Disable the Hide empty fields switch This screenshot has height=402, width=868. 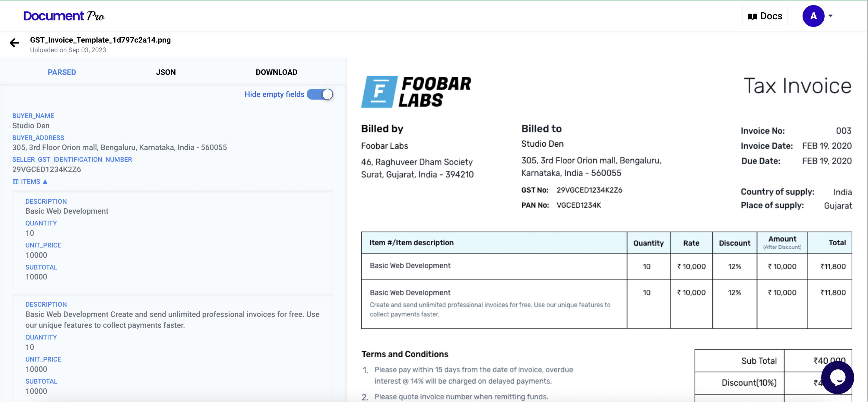coord(319,94)
